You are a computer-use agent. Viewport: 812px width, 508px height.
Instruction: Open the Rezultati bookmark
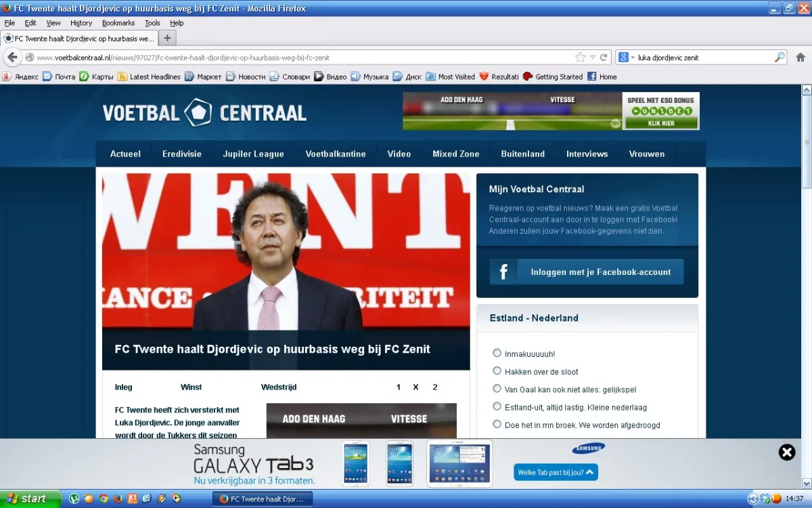pos(499,77)
